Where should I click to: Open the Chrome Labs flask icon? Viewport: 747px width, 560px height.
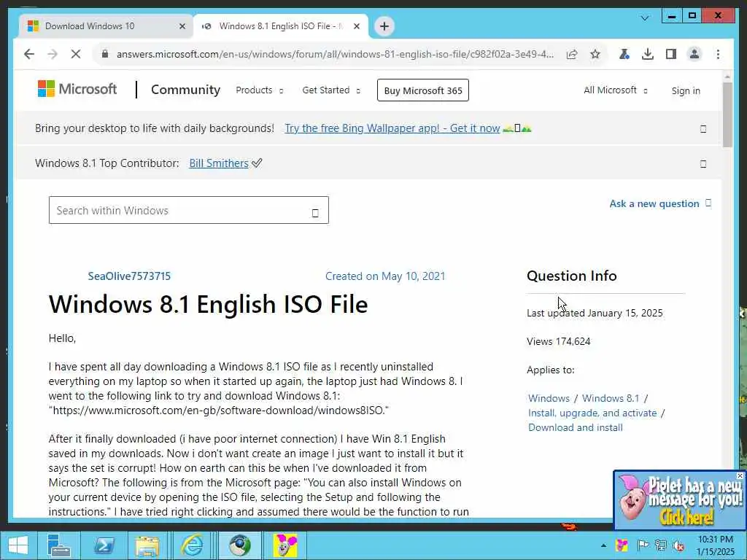(x=624, y=54)
